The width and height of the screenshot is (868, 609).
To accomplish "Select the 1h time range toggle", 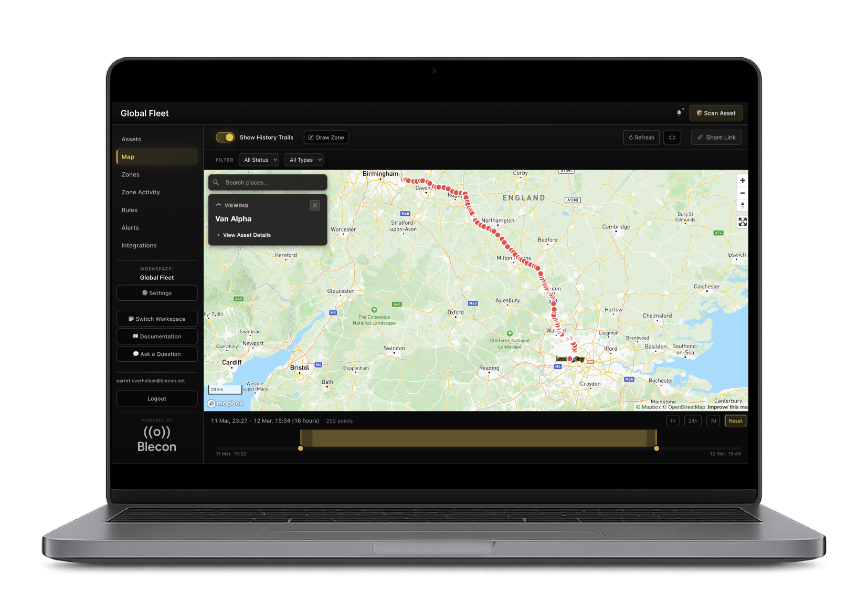I will (673, 421).
